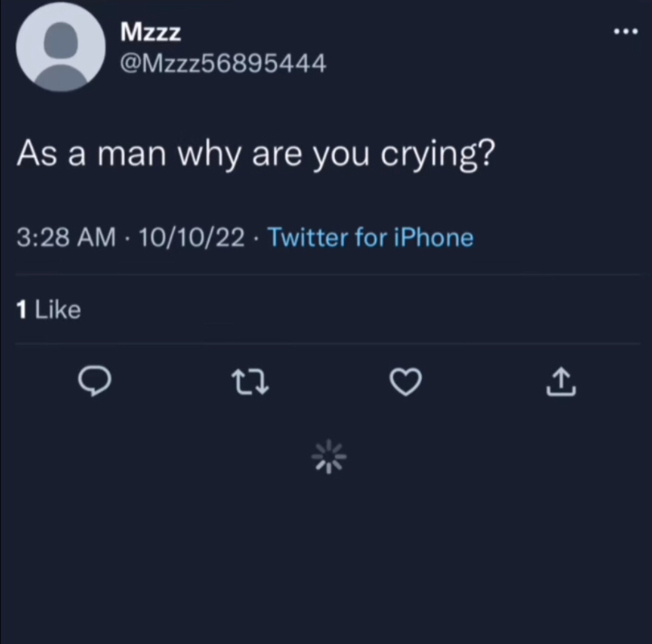Click the 10/10/22 date text
This screenshot has width=652, height=644.
(x=191, y=237)
